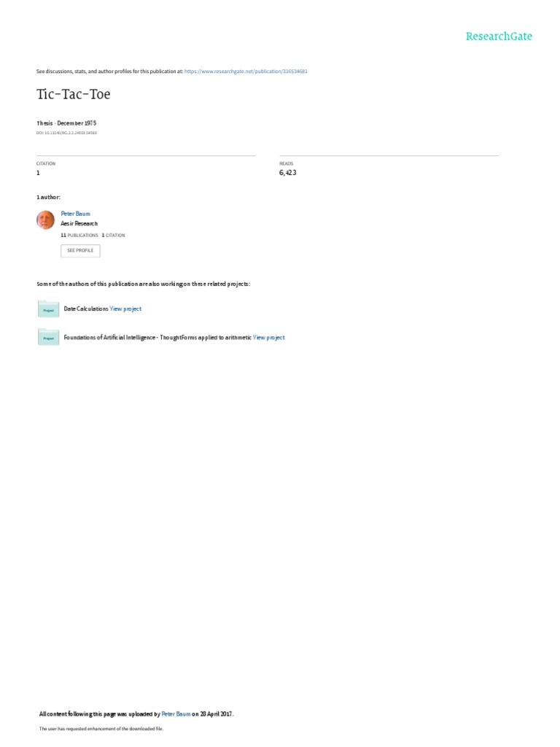Click the Date Calculations project title text

[86, 309]
